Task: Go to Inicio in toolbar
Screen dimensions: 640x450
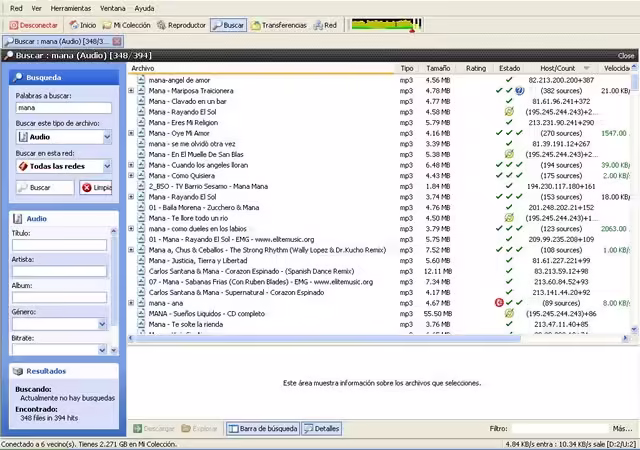Action: pyautogui.click(x=83, y=25)
